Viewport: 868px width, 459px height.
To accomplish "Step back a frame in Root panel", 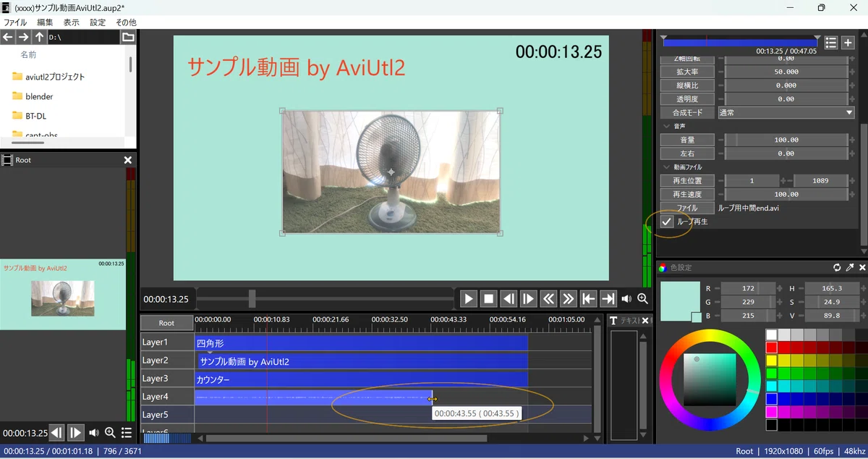I will (56, 433).
